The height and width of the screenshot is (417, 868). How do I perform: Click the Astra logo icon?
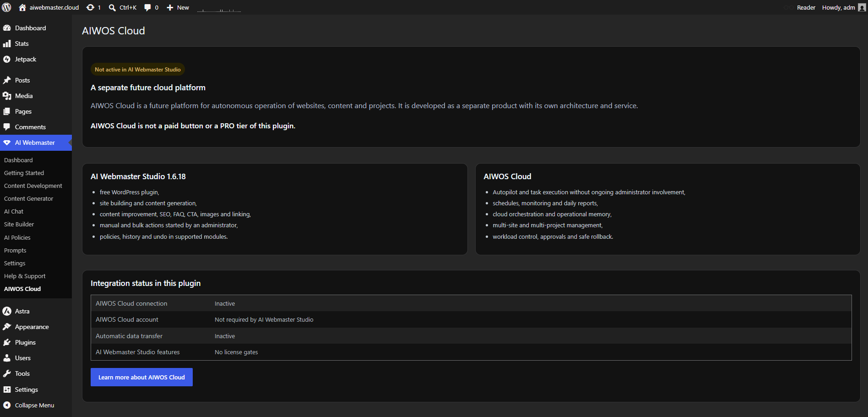click(7, 311)
